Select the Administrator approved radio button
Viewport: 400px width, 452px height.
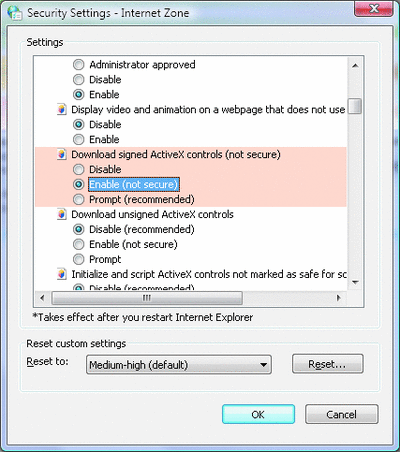click(x=79, y=65)
